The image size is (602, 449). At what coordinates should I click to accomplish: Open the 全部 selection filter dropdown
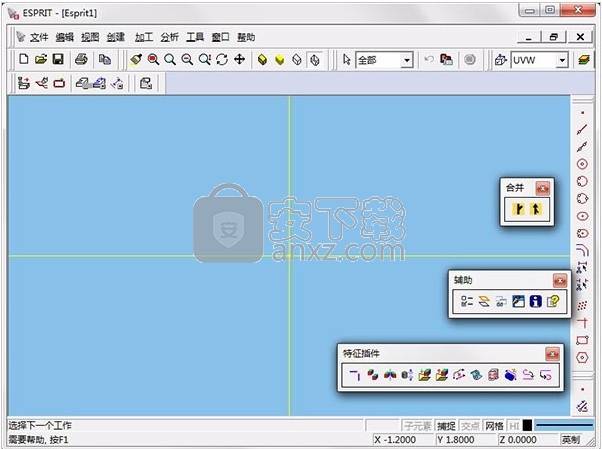point(407,60)
